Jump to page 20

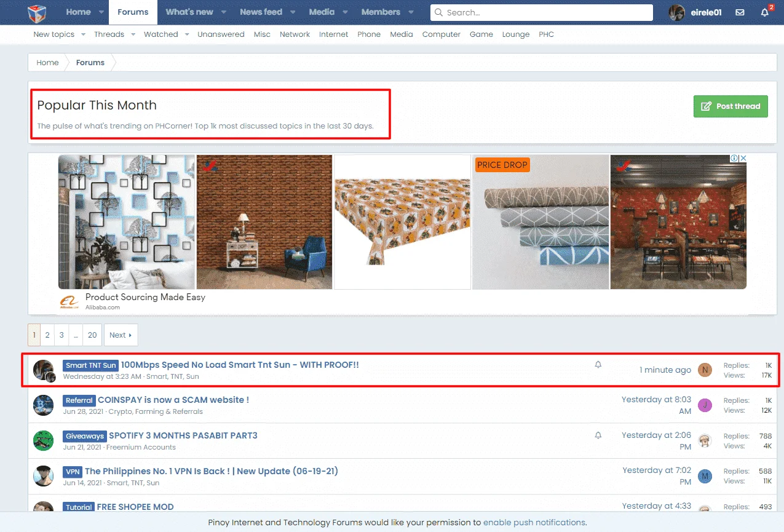click(92, 335)
